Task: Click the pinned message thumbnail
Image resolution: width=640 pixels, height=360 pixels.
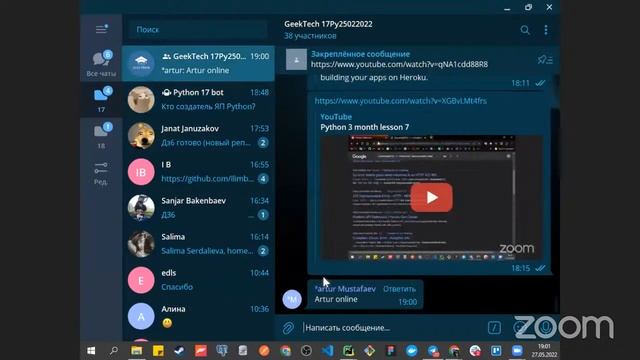Action: pyautogui.click(x=296, y=60)
